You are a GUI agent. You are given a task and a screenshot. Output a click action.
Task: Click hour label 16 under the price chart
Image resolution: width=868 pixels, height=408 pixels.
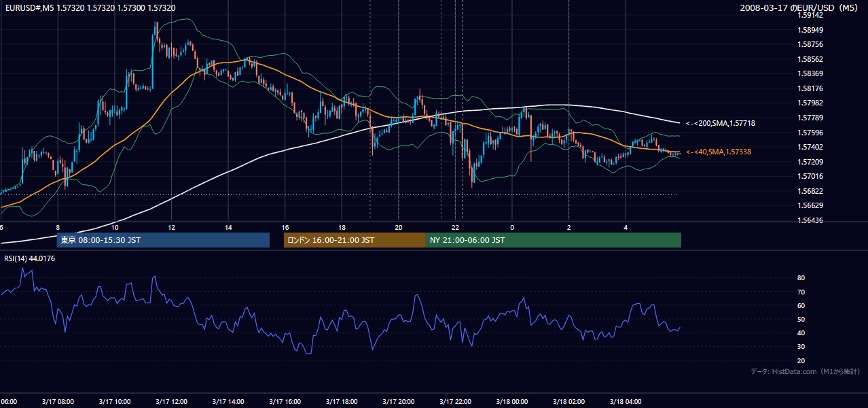(285, 227)
